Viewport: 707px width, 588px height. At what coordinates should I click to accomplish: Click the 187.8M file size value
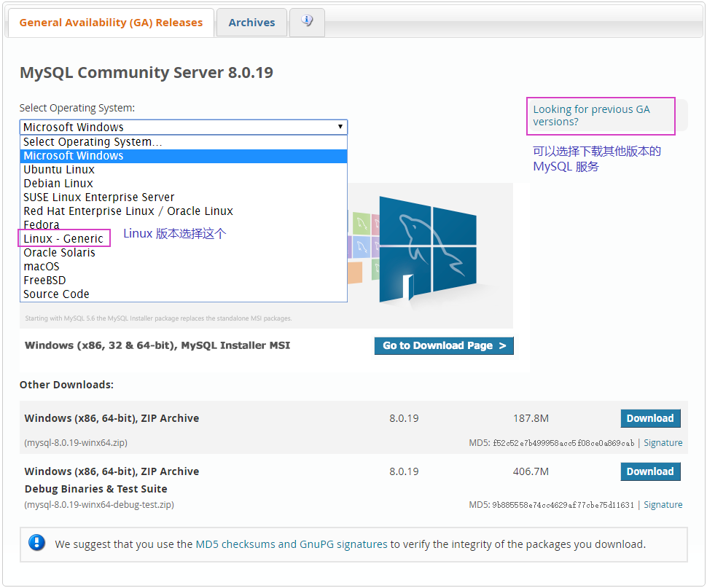[531, 418]
